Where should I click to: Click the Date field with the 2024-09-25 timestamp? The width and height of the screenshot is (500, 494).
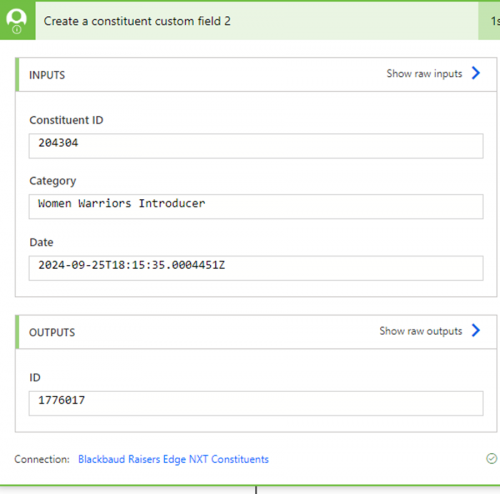tap(256, 268)
